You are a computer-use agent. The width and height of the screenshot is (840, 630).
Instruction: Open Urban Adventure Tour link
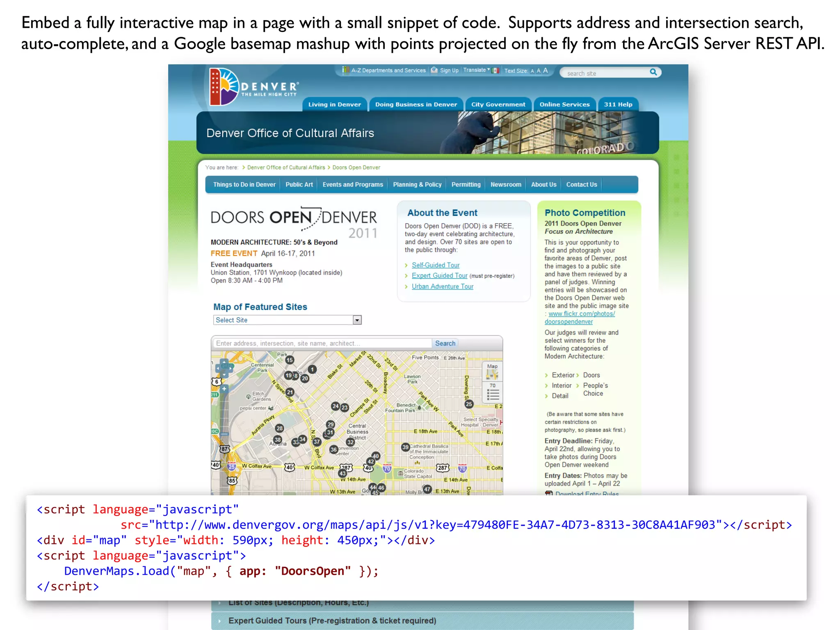(x=442, y=286)
